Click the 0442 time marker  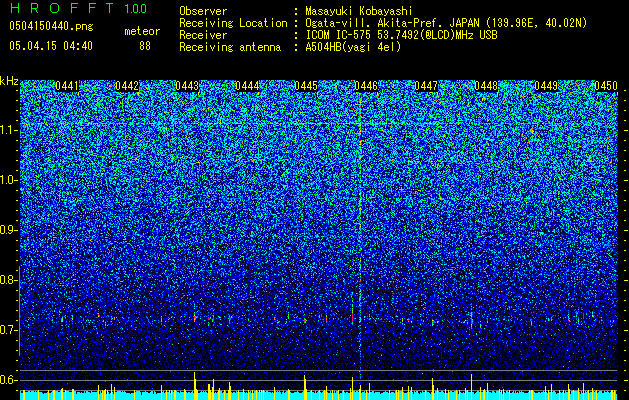tap(127, 86)
